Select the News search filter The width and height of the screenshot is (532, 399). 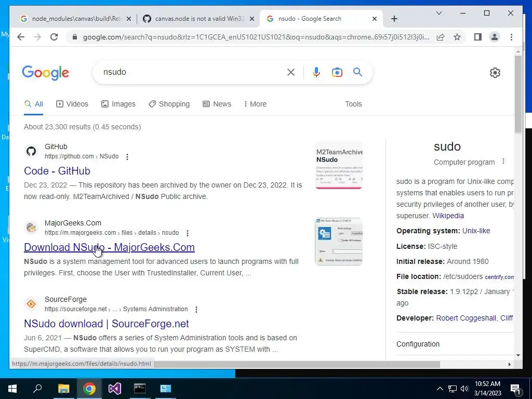[x=217, y=104]
